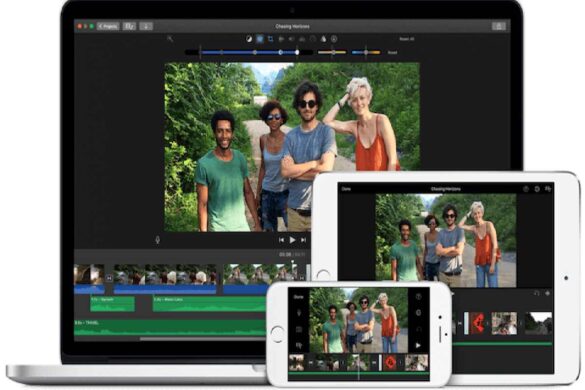Select the first clip on iPhone timeline
585x390 pixels.
[297, 362]
